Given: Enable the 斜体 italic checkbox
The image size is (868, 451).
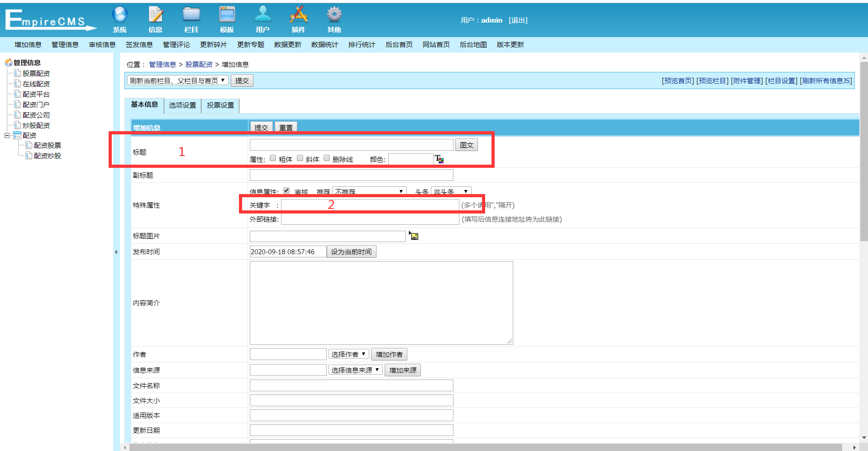Looking at the screenshot, I should (x=300, y=158).
